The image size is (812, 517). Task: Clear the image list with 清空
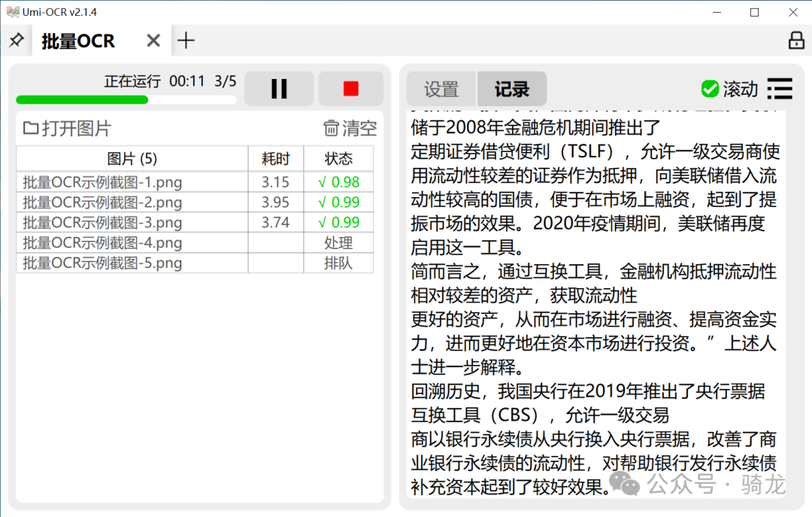pos(350,128)
